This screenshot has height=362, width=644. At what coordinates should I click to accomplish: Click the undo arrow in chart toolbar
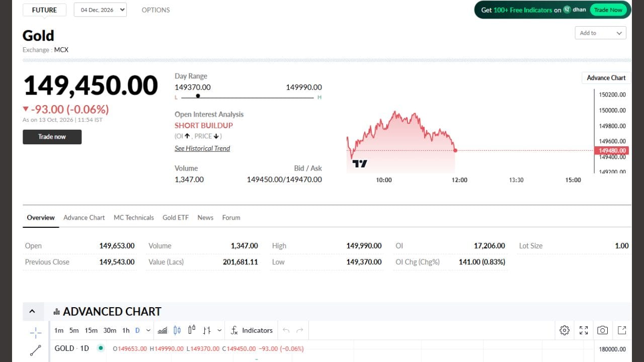point(286,330)
